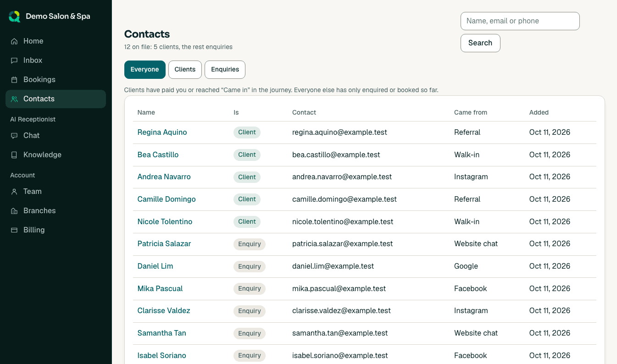Click the Came from column header

click(x=471, y=112)
